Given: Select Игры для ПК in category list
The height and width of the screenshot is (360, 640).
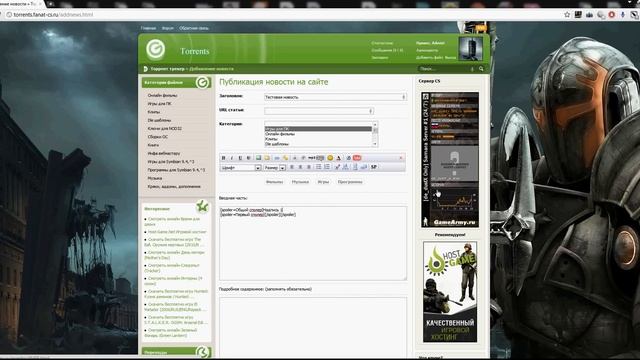Looking at the screenshot, I should 318,129.
